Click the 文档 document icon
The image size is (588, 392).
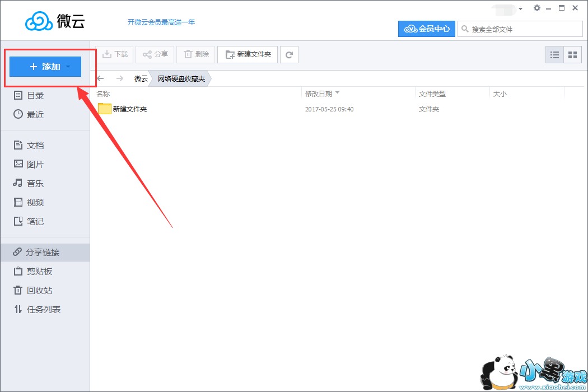point(18,145)
